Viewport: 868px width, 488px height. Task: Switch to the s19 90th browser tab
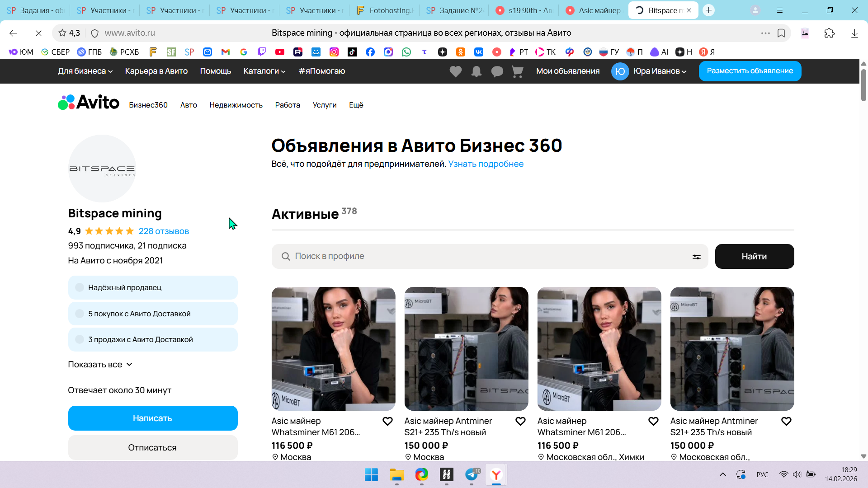(524, 10)
